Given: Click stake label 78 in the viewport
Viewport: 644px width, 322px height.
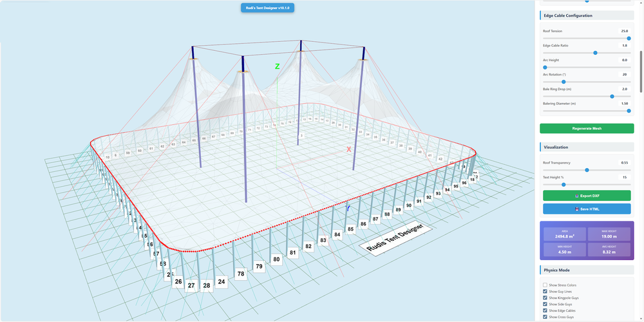Looking at the screenshot, I should (241, 274).
